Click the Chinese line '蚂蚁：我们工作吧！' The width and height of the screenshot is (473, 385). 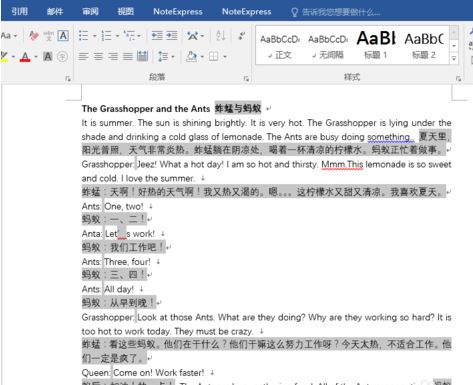[124, 247]
